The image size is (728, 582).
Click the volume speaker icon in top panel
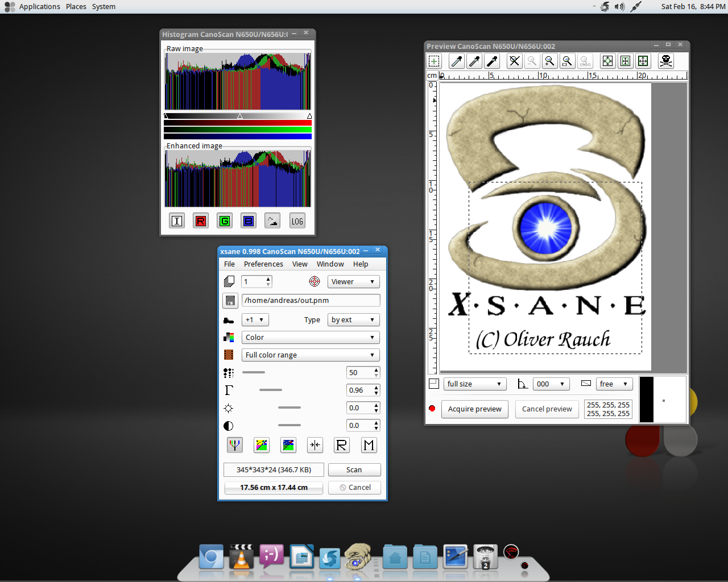619,7
